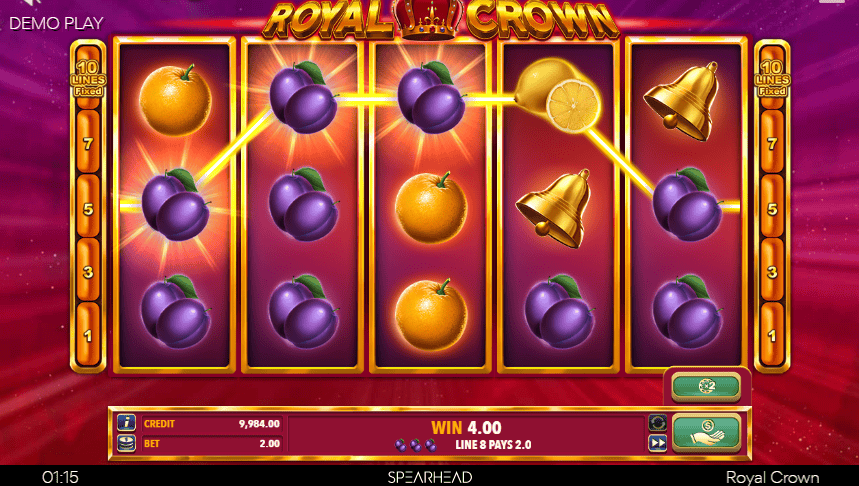Click the orange symbol in the first reel
This screenshot has width=859, height=486.
point(175,99)
